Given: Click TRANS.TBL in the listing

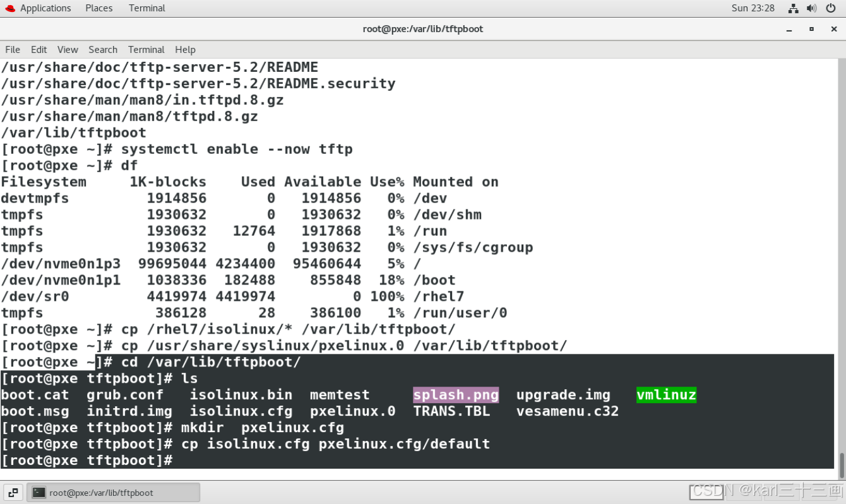Looking at the screenshot, I should pos(451,411).
